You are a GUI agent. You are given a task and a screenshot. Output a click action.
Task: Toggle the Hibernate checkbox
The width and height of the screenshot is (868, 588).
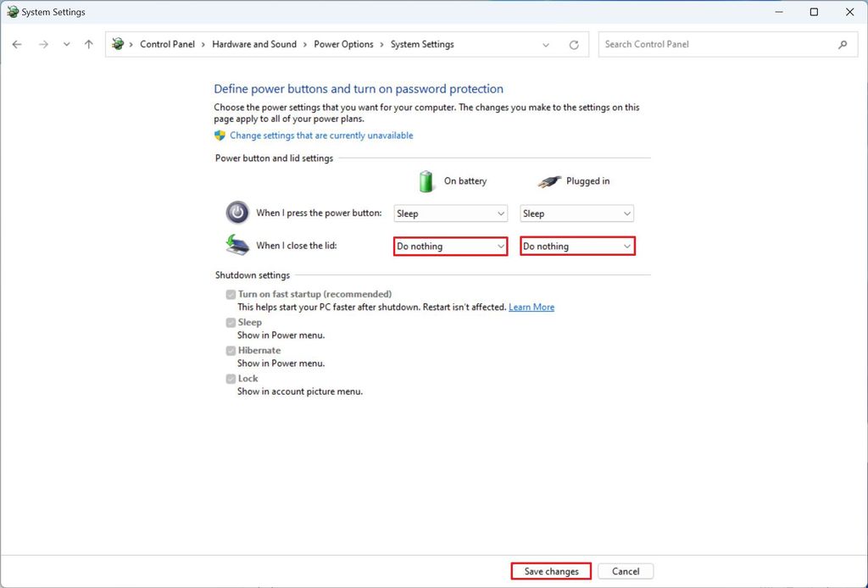point(231,350)
